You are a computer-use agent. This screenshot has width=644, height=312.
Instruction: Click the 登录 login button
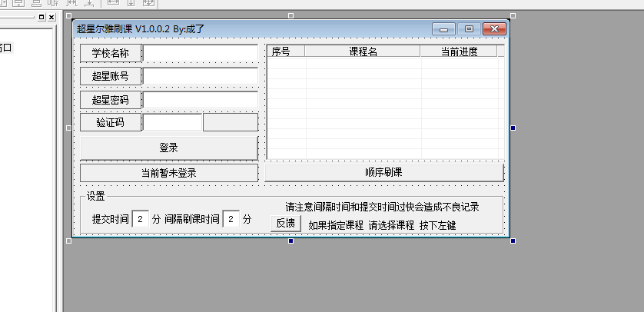[169, 148]
